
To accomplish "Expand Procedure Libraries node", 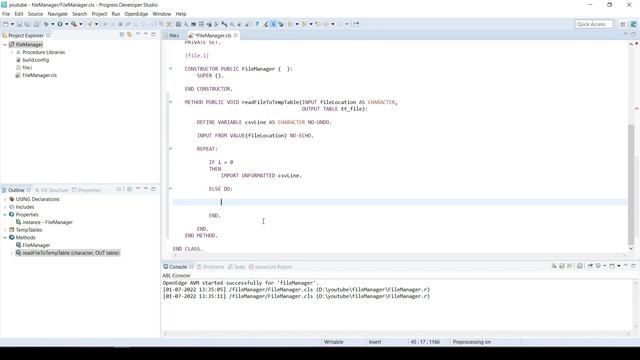I will coord(12,52).
